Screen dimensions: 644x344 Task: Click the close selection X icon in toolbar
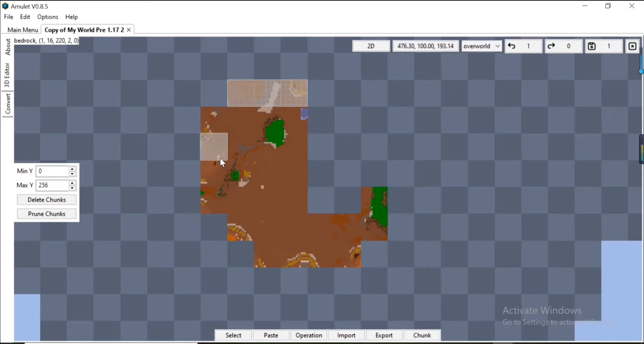[633, 46]
